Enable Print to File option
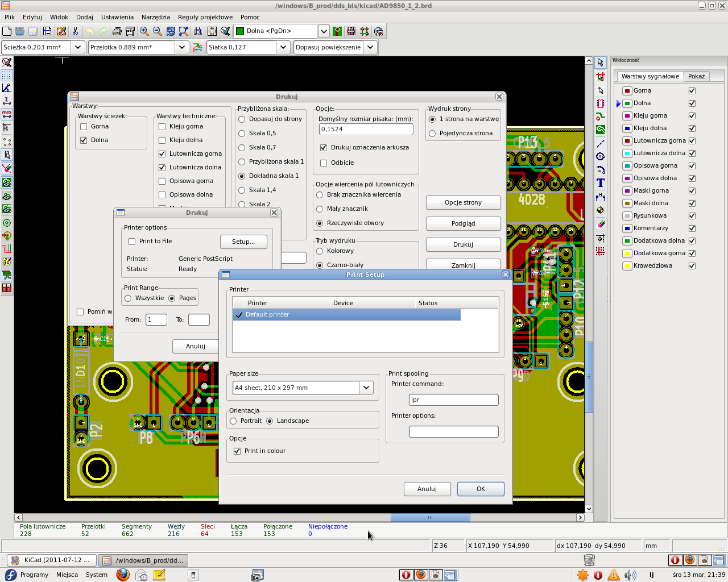The image size is (728, 582). tap(132, 242)
